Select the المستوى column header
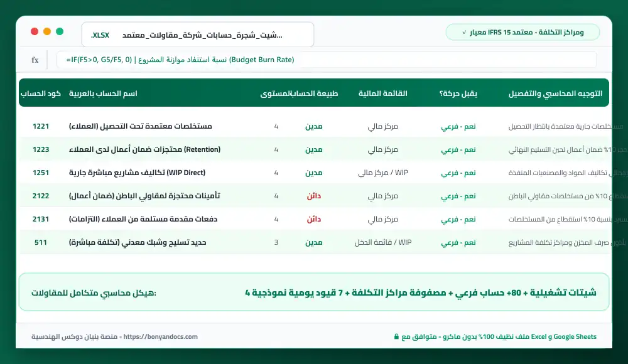The width and height of the screenshot is (628, 364). pos(275,94)
